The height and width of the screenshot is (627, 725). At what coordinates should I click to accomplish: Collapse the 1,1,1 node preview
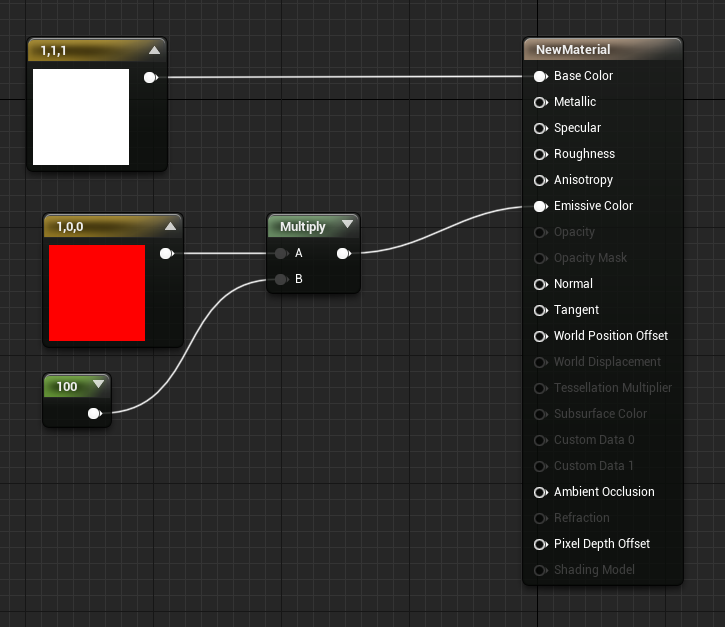[x=154, y=50]
